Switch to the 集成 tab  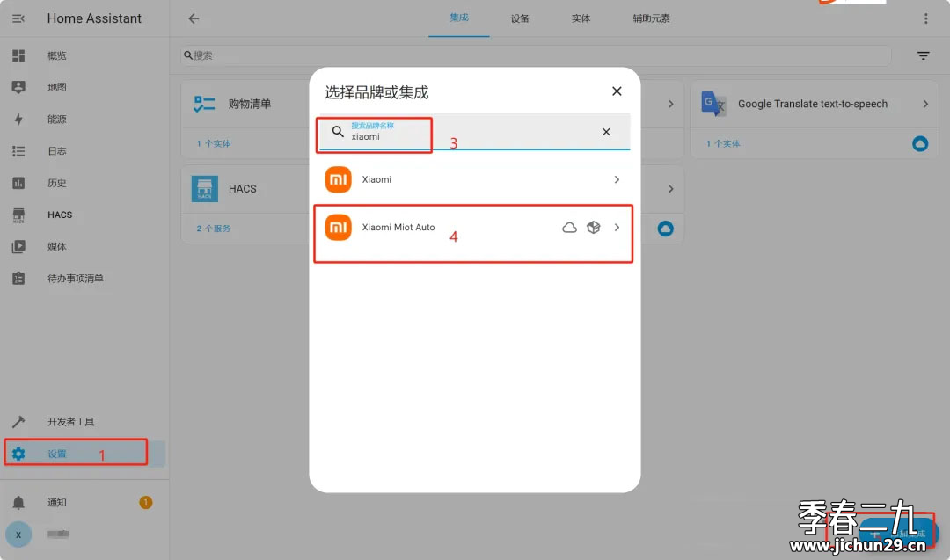point(458,18)
